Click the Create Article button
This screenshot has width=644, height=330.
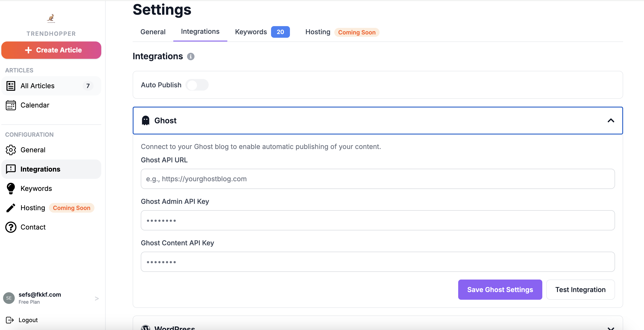click(x=51, y=50)
